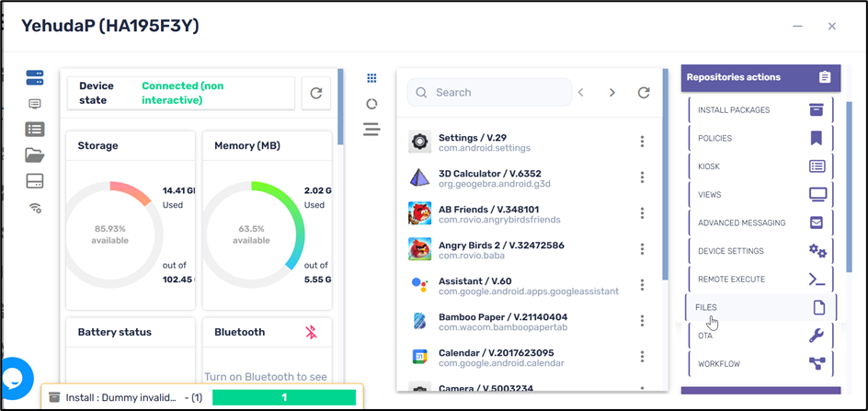
Task: Open options menu for Angry Birds 2
Action: click(642, 248)
